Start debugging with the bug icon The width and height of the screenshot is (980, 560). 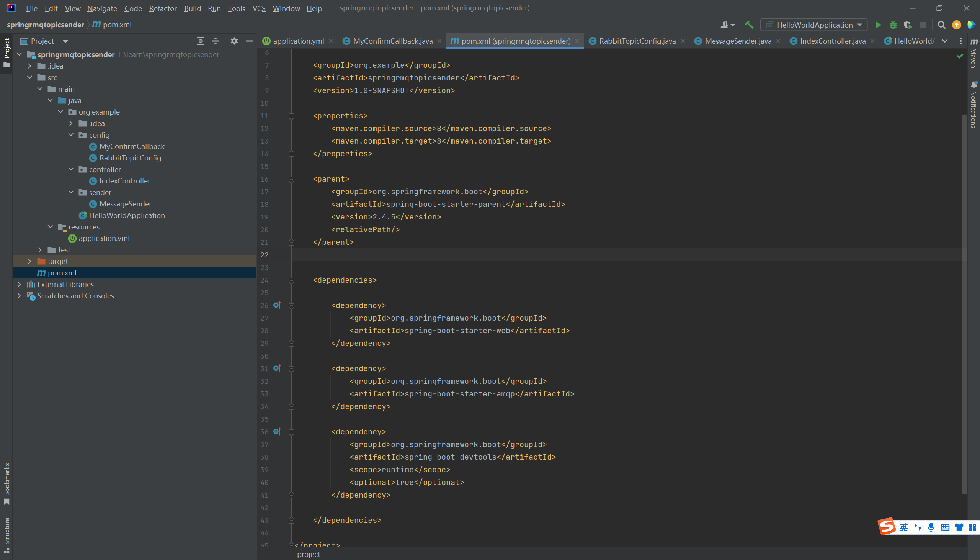tap(893, 25)
